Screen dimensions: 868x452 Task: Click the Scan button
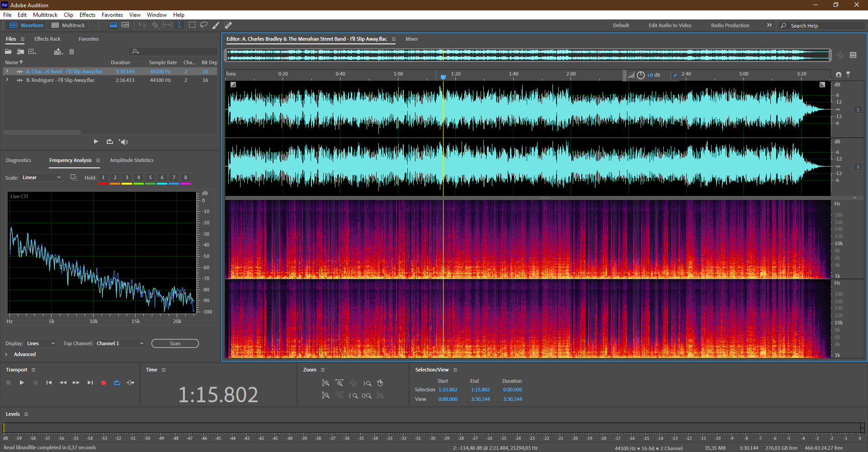(175, 343)
